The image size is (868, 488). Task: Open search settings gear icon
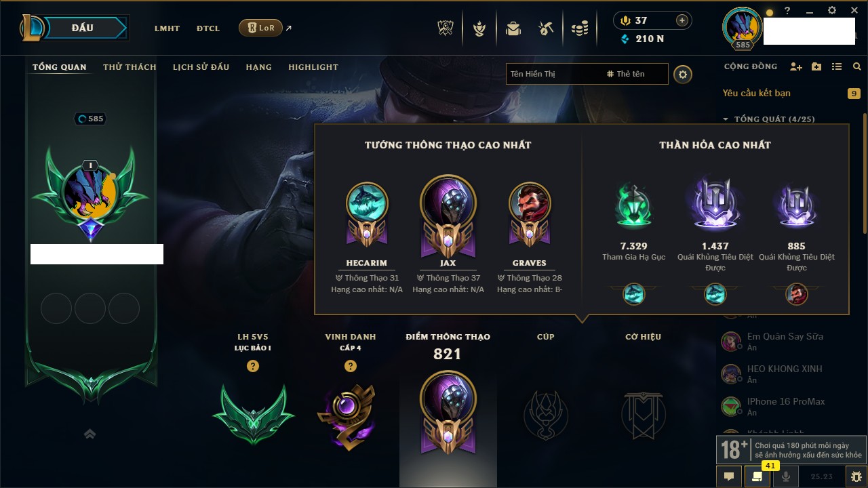pos(683,75)
